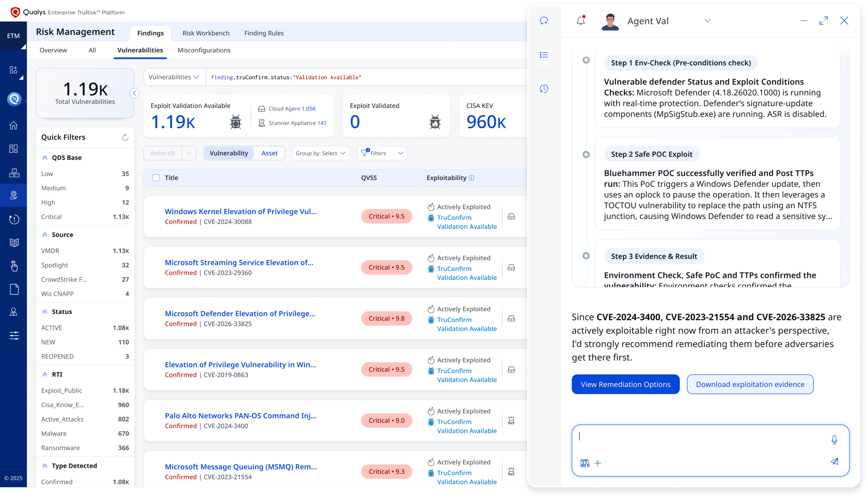The width and height of the screenshot is (868, 498).
Task: Select the highlighted Risk Management sidebar icon
Action: (13, 195)
